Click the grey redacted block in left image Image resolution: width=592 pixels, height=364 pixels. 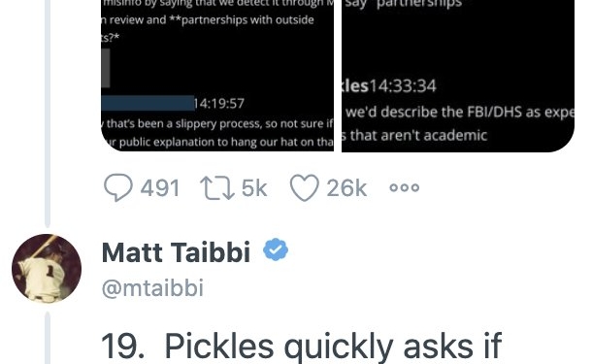pos(106,68)
